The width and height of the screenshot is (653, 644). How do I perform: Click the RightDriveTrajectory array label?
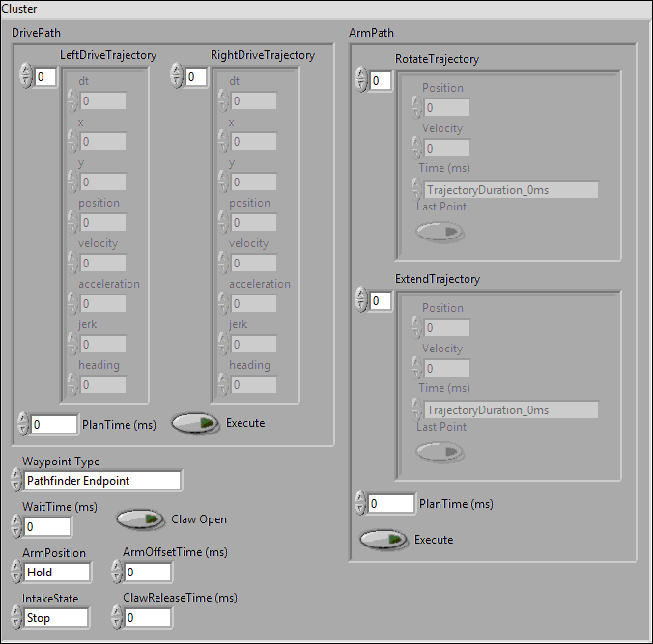(263, 55)
